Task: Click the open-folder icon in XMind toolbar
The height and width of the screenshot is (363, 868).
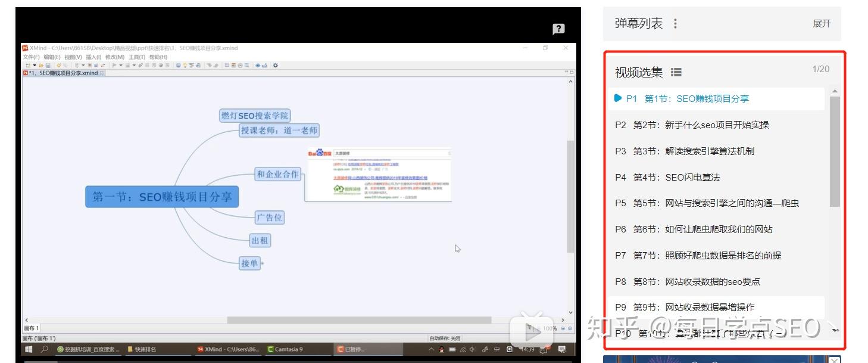Action: (x=41, y=66)
